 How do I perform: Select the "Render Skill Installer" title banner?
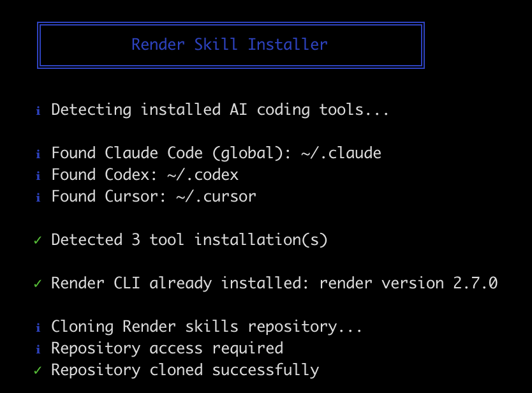(x=230, y=45)
